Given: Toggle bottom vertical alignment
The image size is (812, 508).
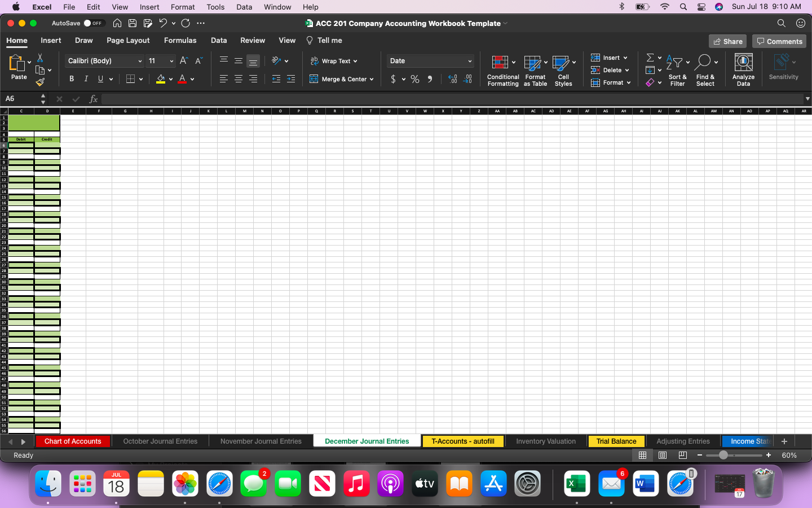Looking at the screenshot, I should [253, 61].
